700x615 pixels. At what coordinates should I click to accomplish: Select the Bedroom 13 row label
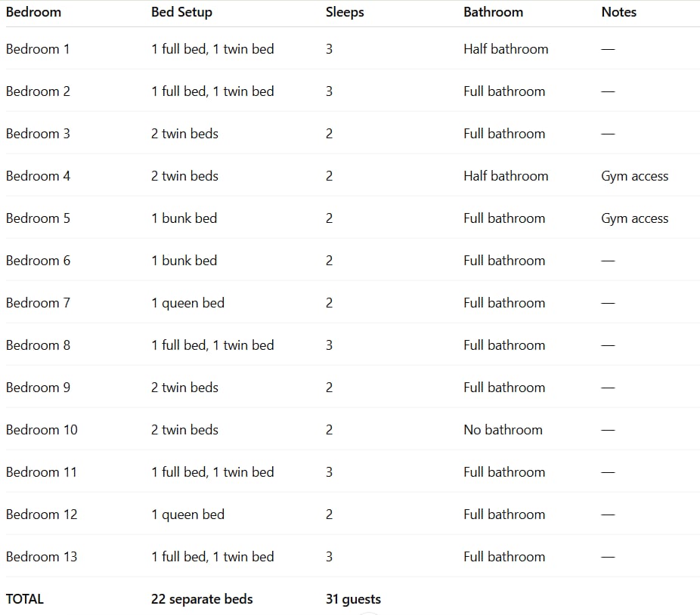pos(42,557)
